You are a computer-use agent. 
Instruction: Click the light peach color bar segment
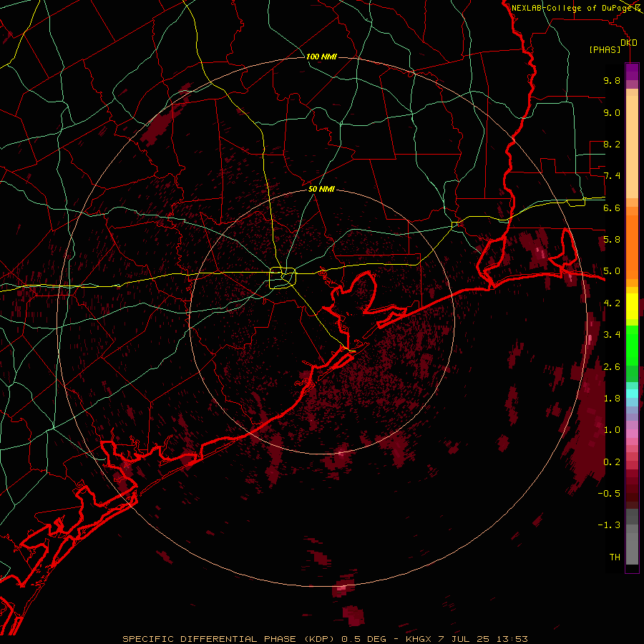632,148
